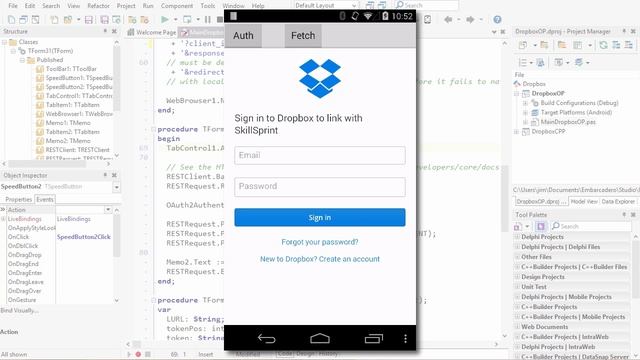Click Expand All icon in Project Manager

click(616, 45)
